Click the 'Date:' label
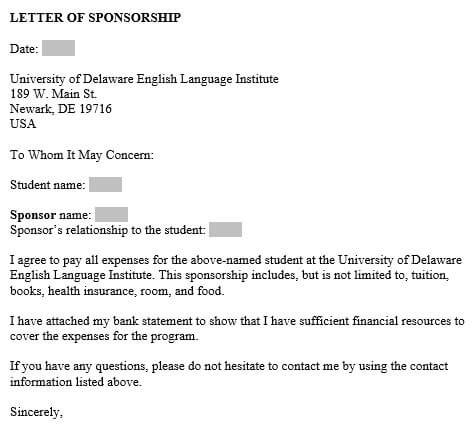 pos(24,49)
